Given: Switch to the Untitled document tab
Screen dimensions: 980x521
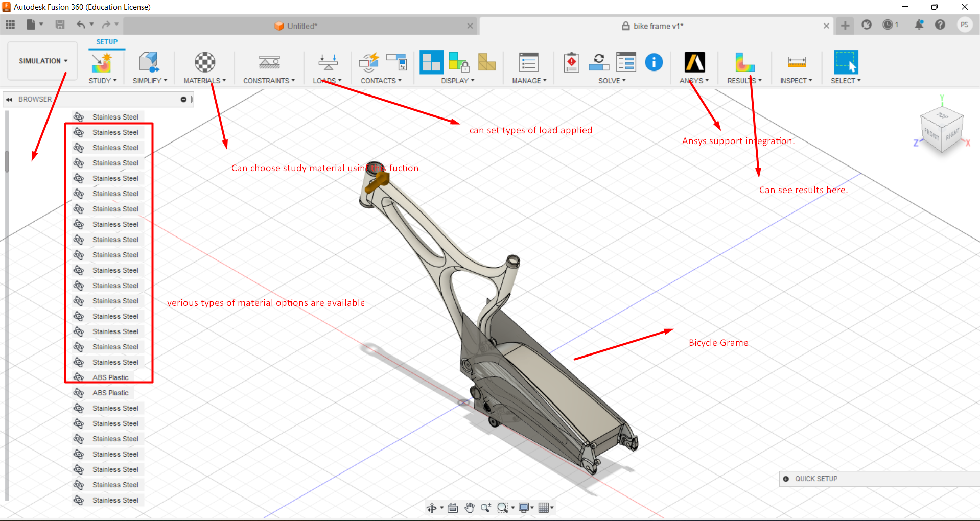Looking at the screenshot, I should tap(300, 26).
